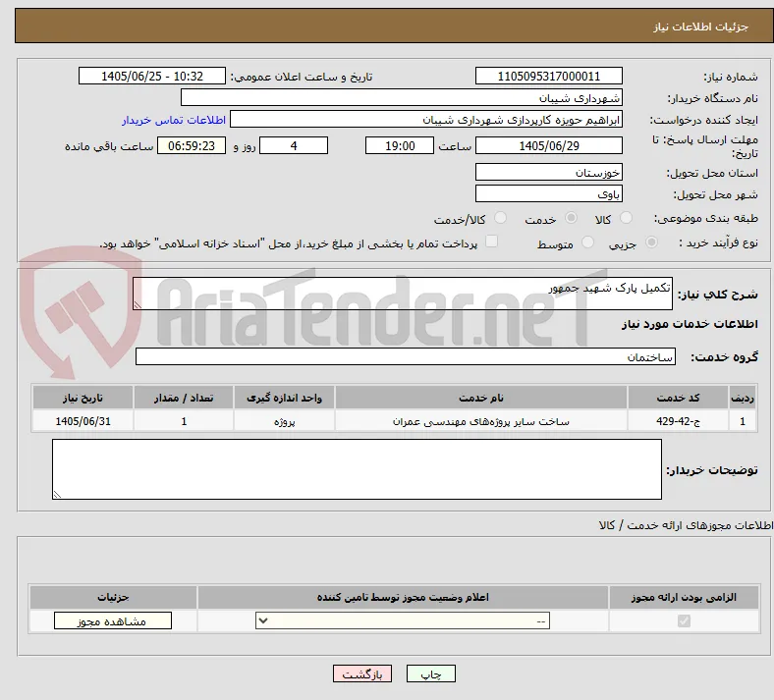Click service code ج-42-429 cell
Viewport: 774px width, 700px height.
click(x=679, y=421)
